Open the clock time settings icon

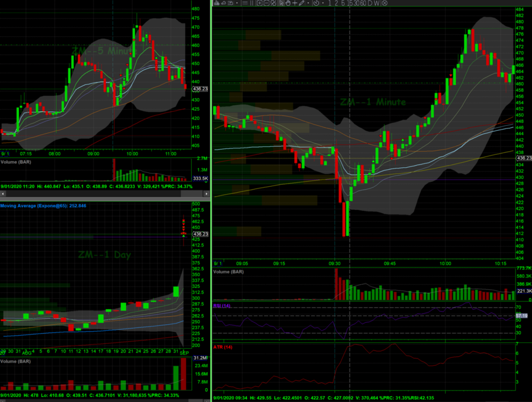(316, 3)
